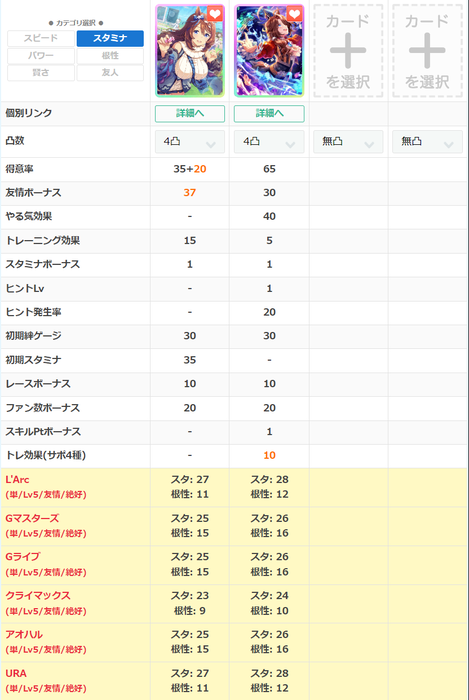Click the ファン数ボーナス row label
The height and width of the screenshot is (700, 469).
click(x=43, y=408)
